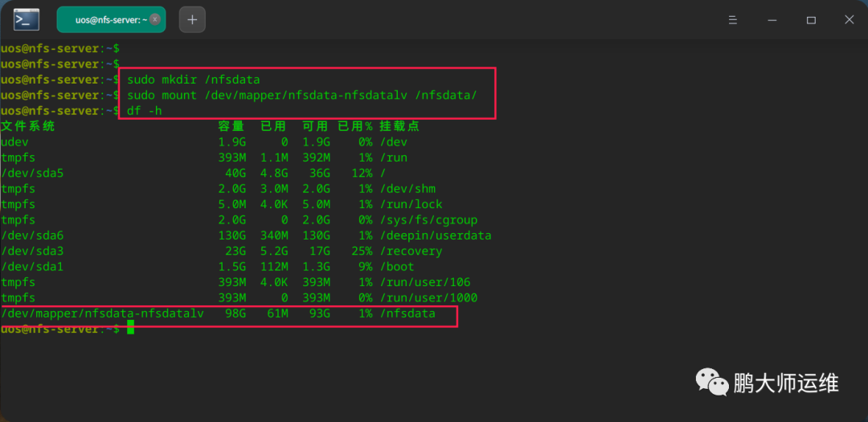Click the /dev/sda1 filesystem entry
Screen dimensions: 868x422
pyautogui.click(x=32, y=267)
